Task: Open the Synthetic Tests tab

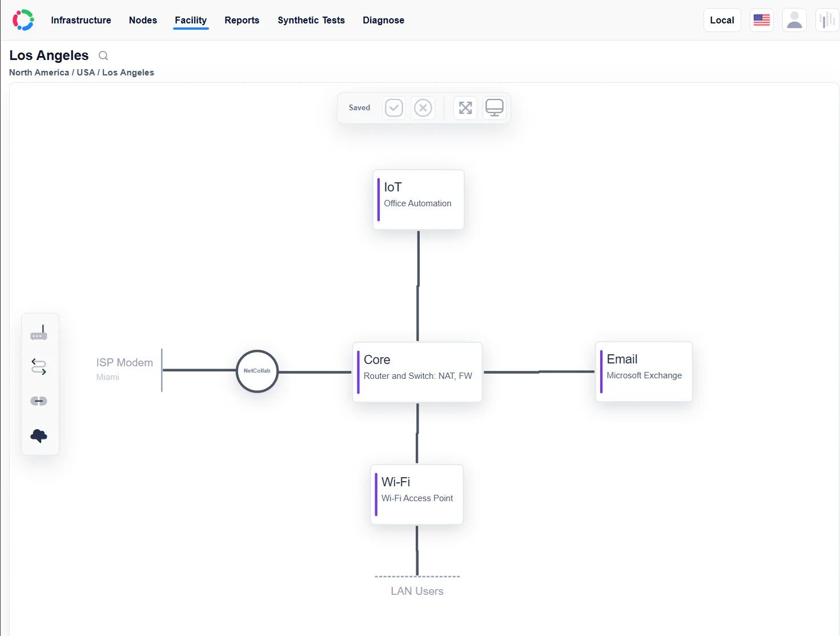Action: (x=311, y=20)
